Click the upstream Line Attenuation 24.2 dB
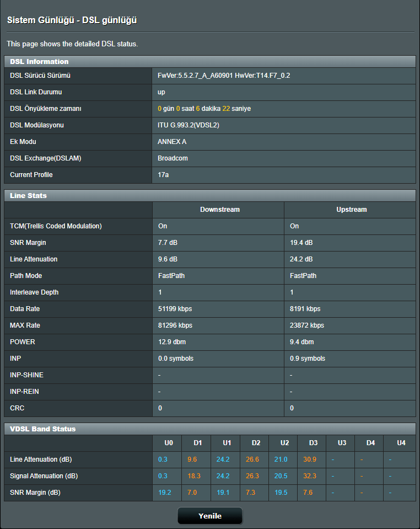The image size is (420, 529). tap(301, 259)
